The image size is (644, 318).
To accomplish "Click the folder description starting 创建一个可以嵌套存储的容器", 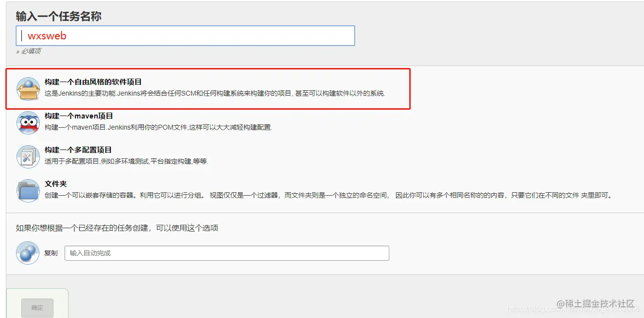I will 329,196.
